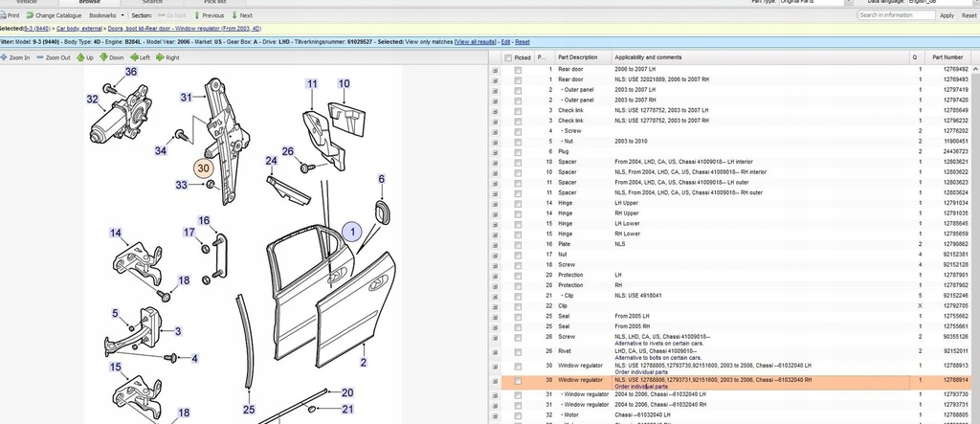Check Picked box for first Rear door row
Screen dimensions: 980x424
coord(518,70)
